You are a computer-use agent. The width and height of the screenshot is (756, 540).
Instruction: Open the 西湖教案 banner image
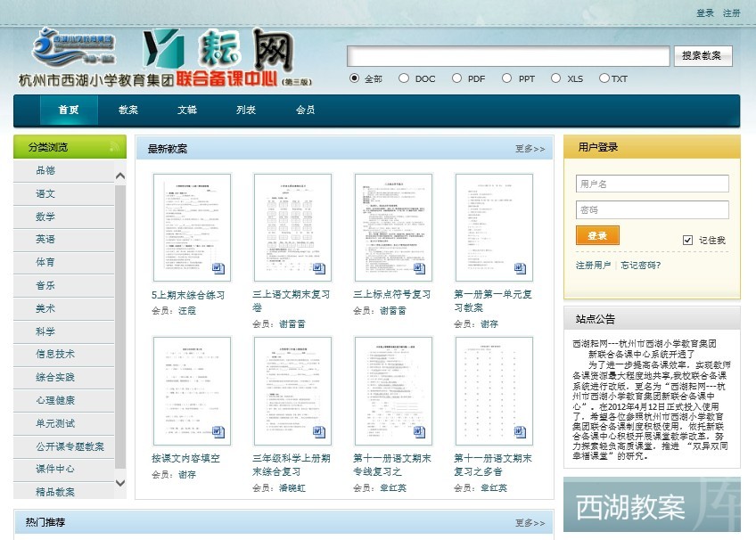pos(652,506)
